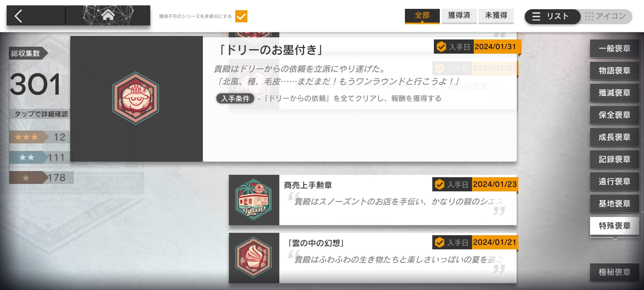Click the checkmark icon beside 2024/01/31
This screenshot has width=644, height=290.
click(x=441, y=47)
